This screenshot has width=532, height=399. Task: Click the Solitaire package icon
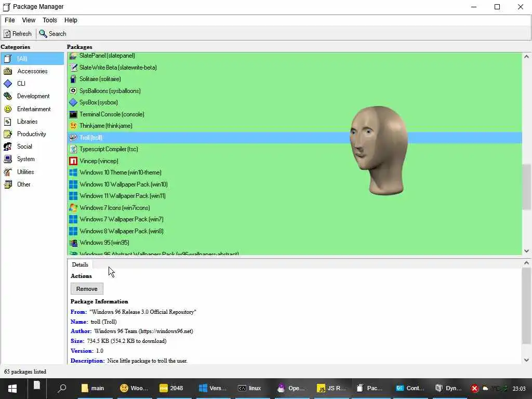73,79
